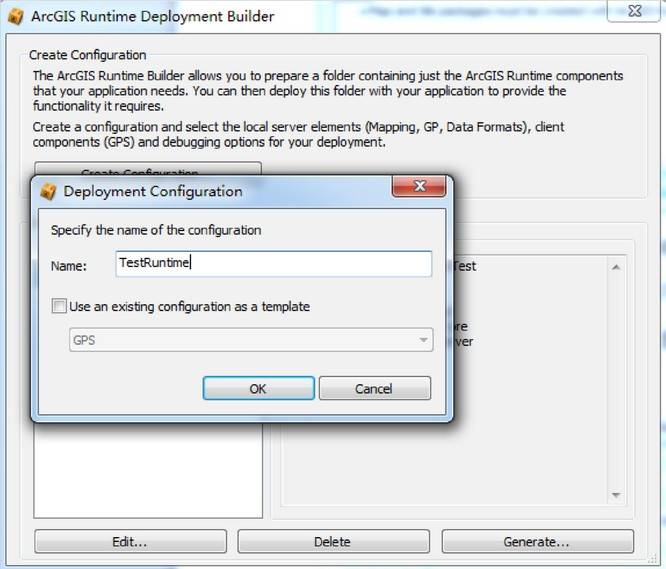Close the Deployment Configuration dialog

[419, 186]
